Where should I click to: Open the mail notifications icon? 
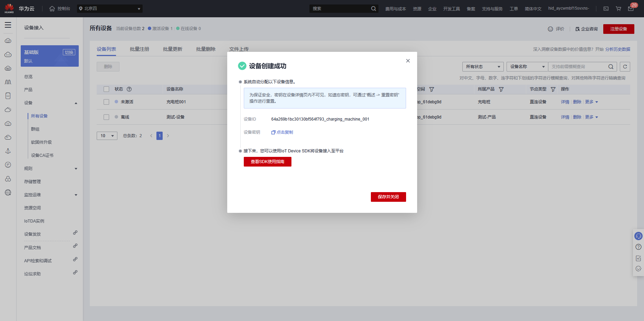pyautogui.click(x=631, y=9)
